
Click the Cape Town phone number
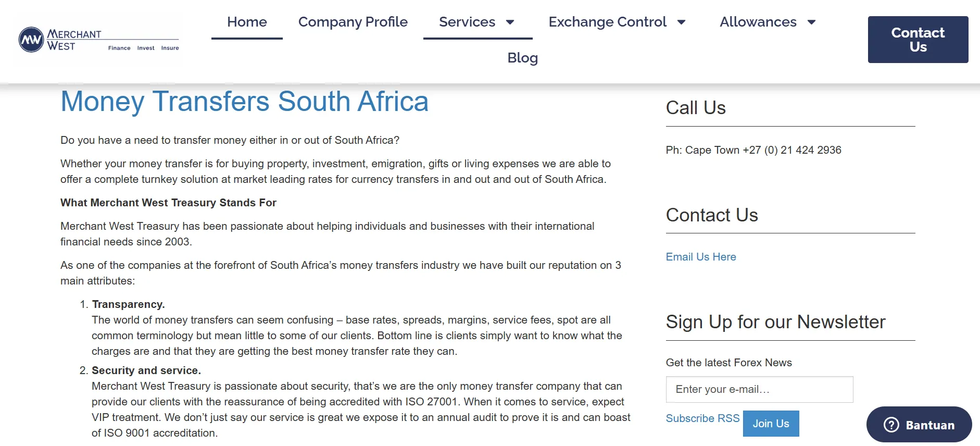(792, 150)
